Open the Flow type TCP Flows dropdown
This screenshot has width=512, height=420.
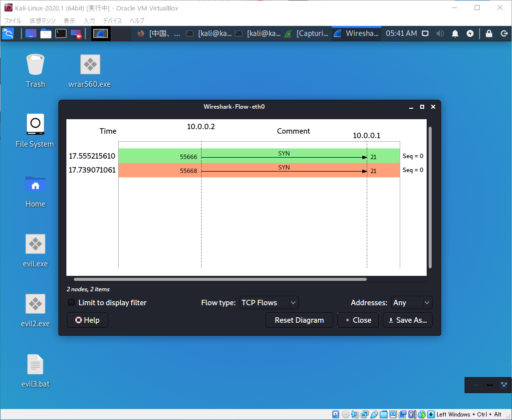(x=269, y=302)
